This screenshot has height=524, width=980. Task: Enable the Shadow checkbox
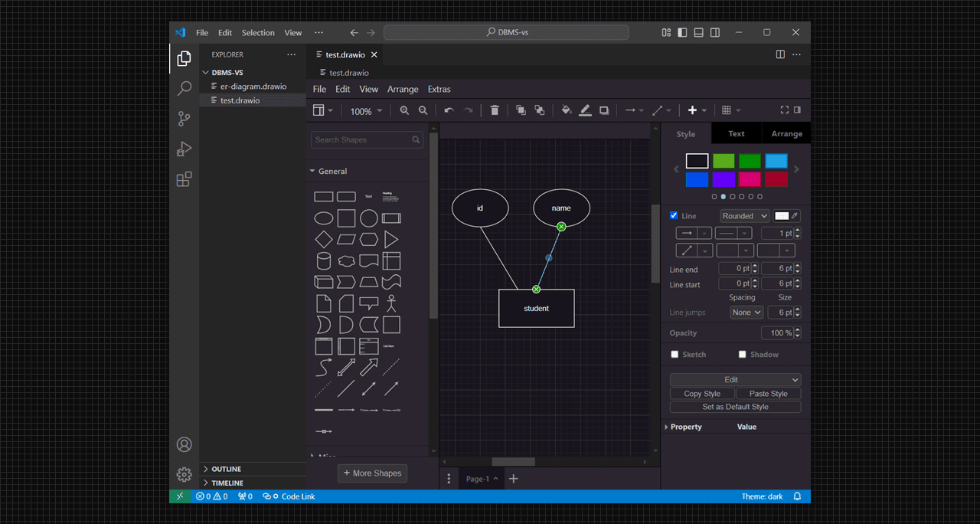(742, 355)
